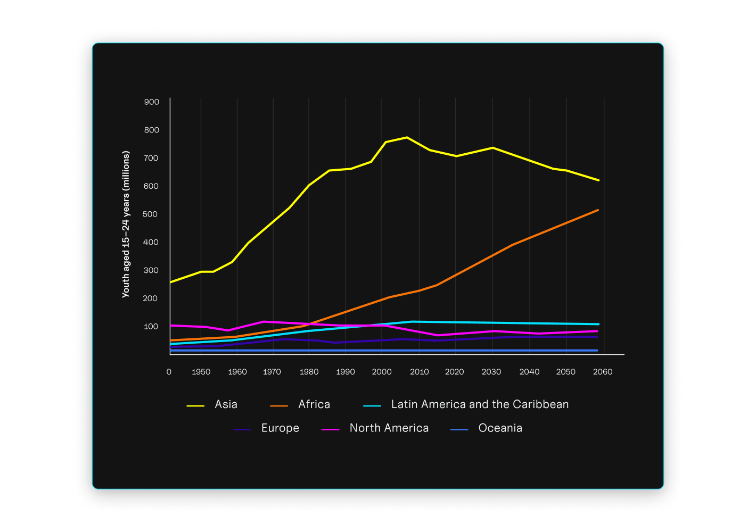The height and width of the screenshot is (532, 756).
Task: Click the 2000 x-axis year label
Action: point(382,372)
